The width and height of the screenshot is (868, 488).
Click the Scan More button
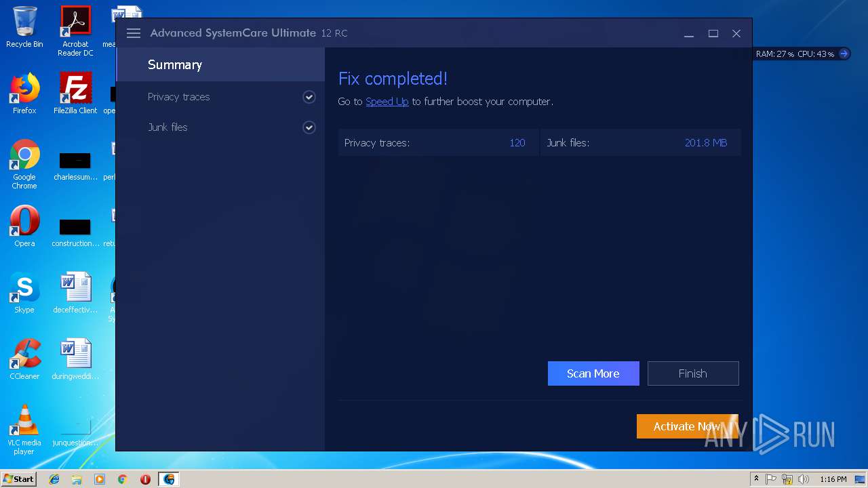[x=593, y=373]
